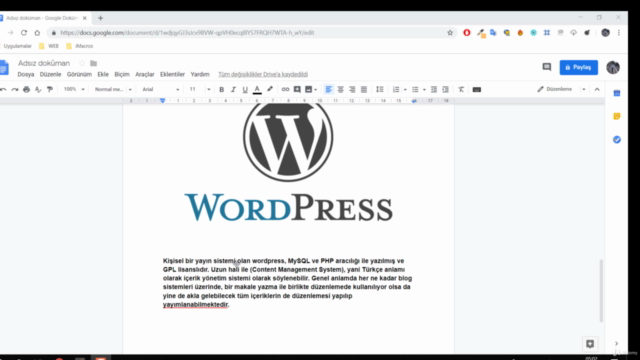Insert a link using the link icon
Image resolution: width=640 pixels, height=360 pixels.
click(x=285, y=89)
